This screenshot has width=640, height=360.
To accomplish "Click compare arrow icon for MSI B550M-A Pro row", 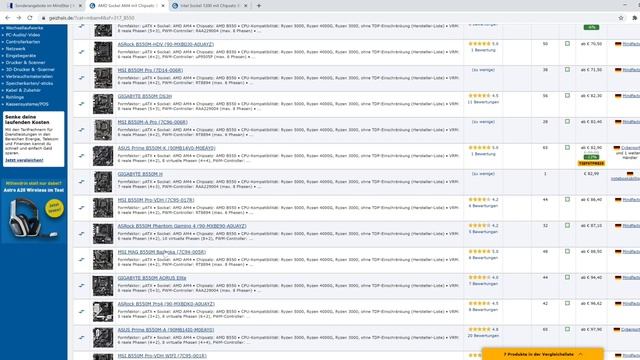I will [x=82, y=130].
